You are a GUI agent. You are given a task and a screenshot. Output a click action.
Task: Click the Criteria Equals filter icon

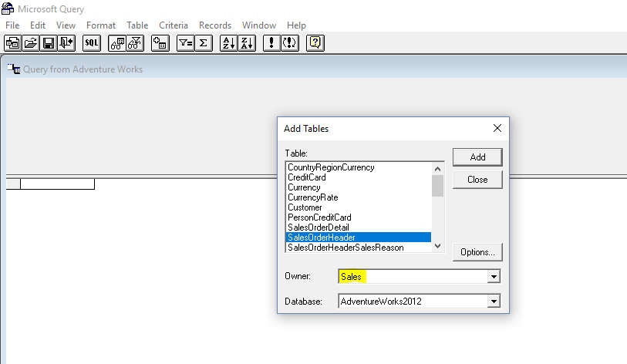click(x=186, y=43)
